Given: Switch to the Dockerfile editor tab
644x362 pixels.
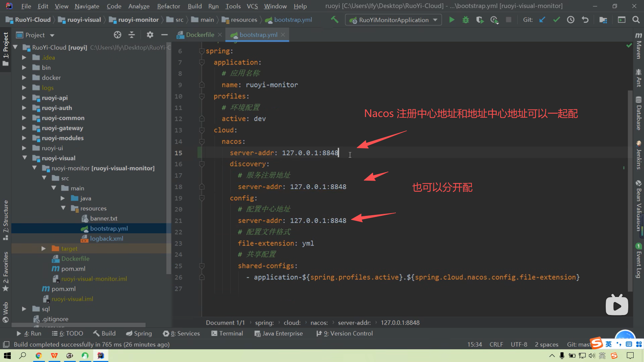Looking at the screenshot, I should tap(200, 35).
